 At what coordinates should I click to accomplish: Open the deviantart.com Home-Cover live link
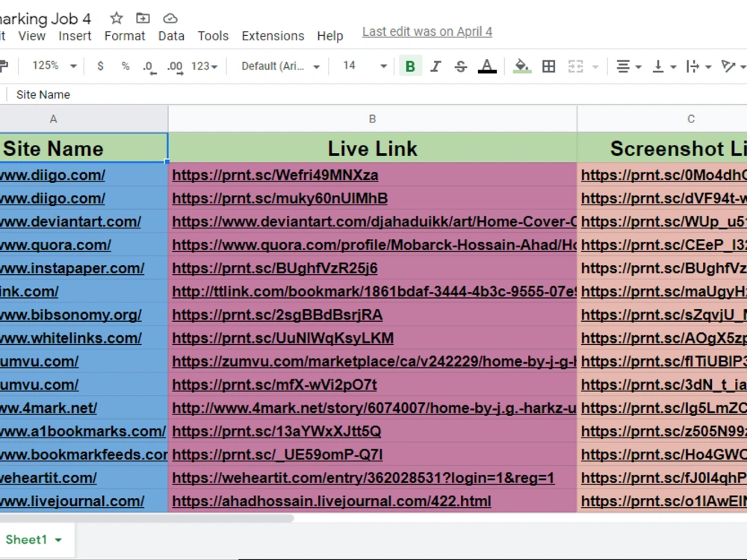point(374,222)
